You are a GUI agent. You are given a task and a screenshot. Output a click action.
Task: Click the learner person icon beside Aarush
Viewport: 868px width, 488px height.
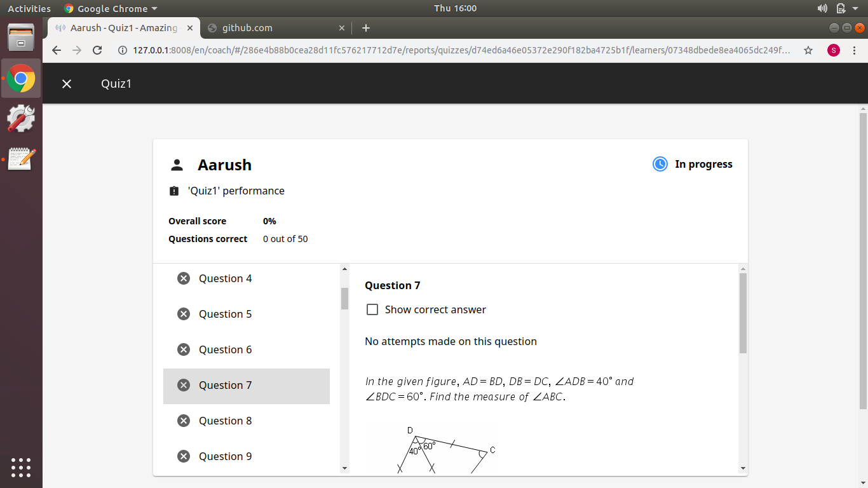[x=177, y=165]
